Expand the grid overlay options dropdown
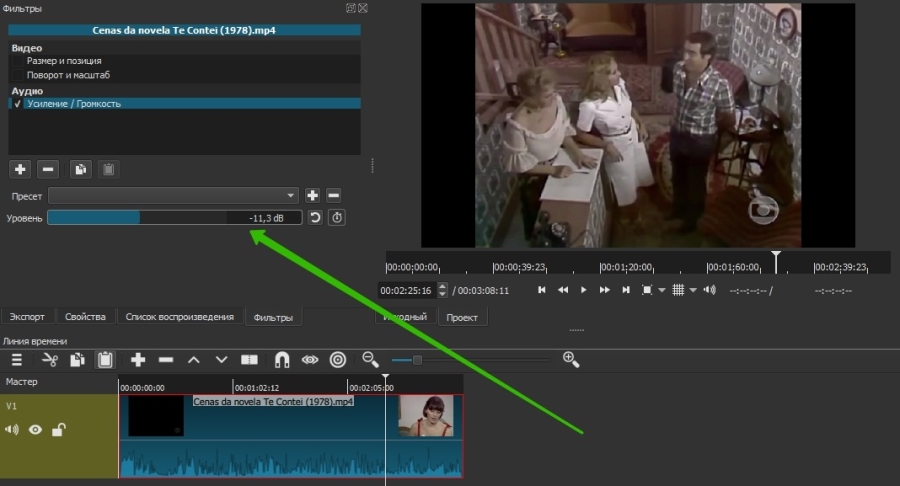This screenshot has height=486, width=900. [693, 290]
